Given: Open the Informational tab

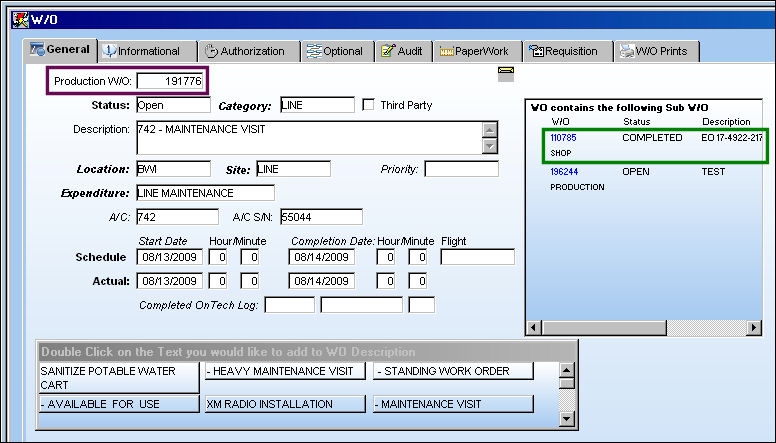Looking at the screenshot, I should (x=147, y=51).
